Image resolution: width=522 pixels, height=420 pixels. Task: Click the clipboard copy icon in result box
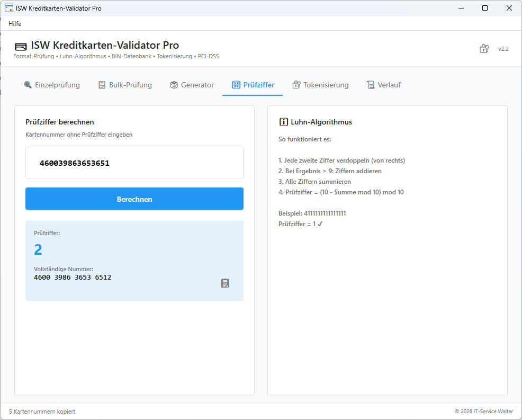pos(225,283)
